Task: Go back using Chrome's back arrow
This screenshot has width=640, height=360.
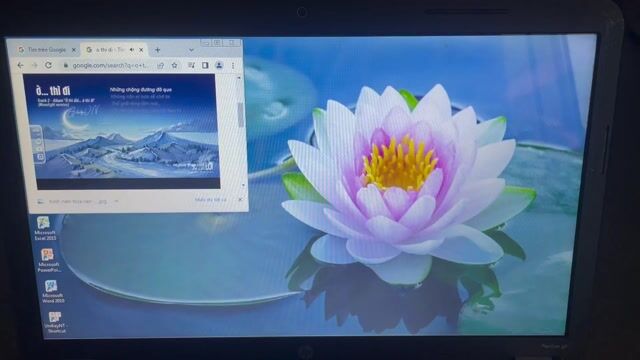Action: tap(20, 65)
